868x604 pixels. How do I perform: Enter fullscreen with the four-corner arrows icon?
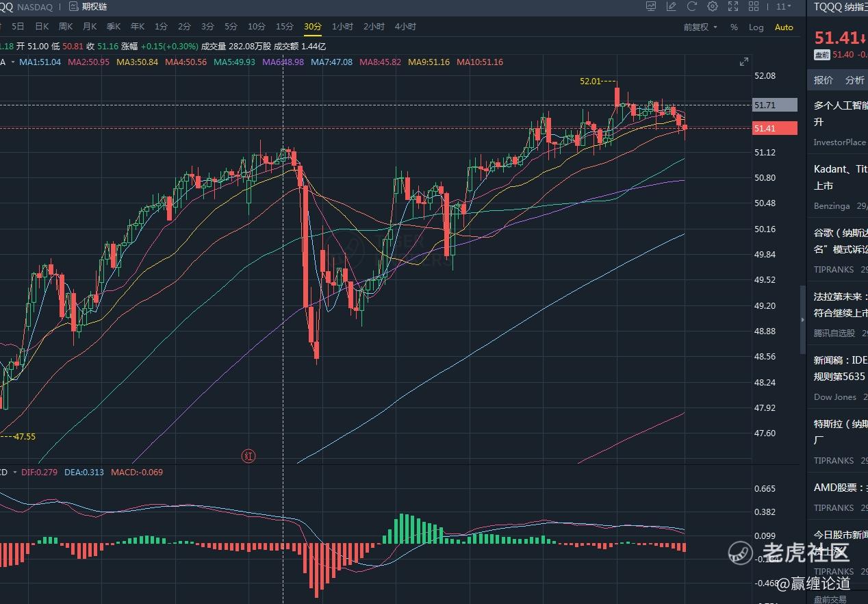click(733, 7)
